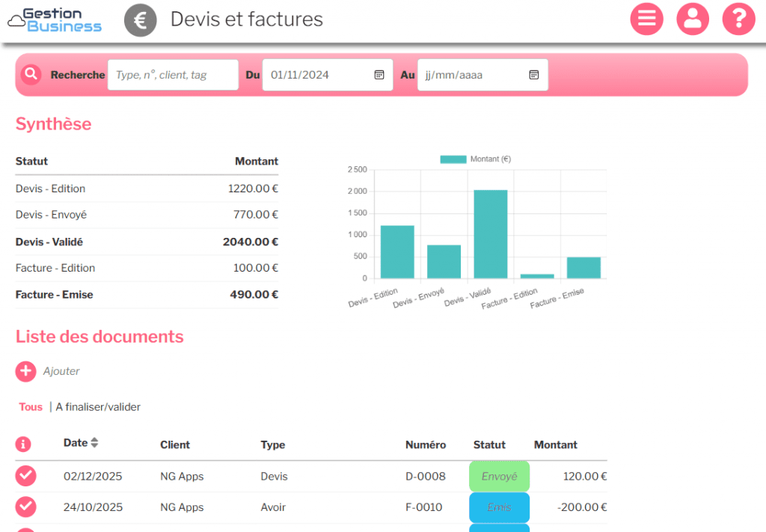
Task: Click the Devis - Validé chart bar
Action: click(491, 233)
